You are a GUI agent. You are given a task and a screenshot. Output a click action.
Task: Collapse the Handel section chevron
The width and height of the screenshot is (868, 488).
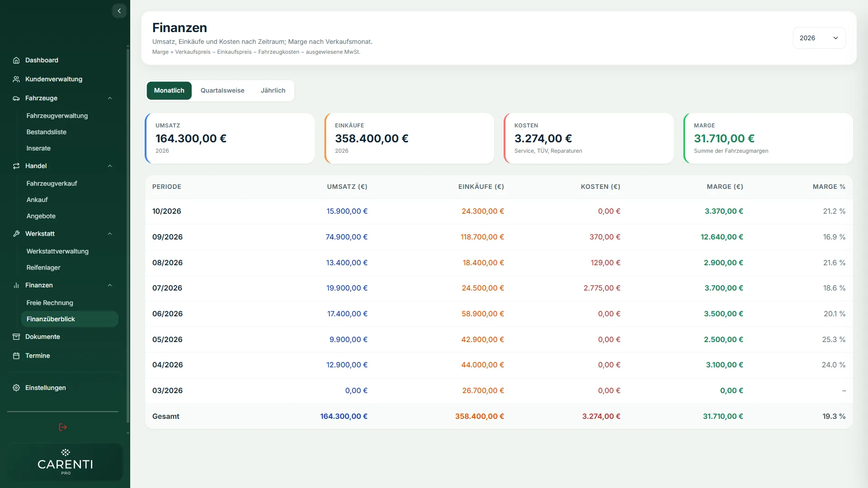point(110,166)
